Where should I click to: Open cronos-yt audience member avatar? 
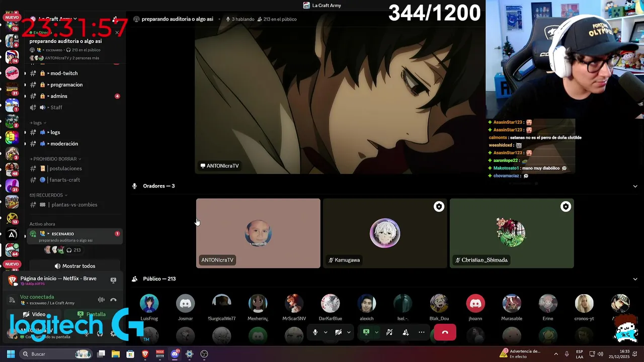pyautogui.click(x=584, y=303)
